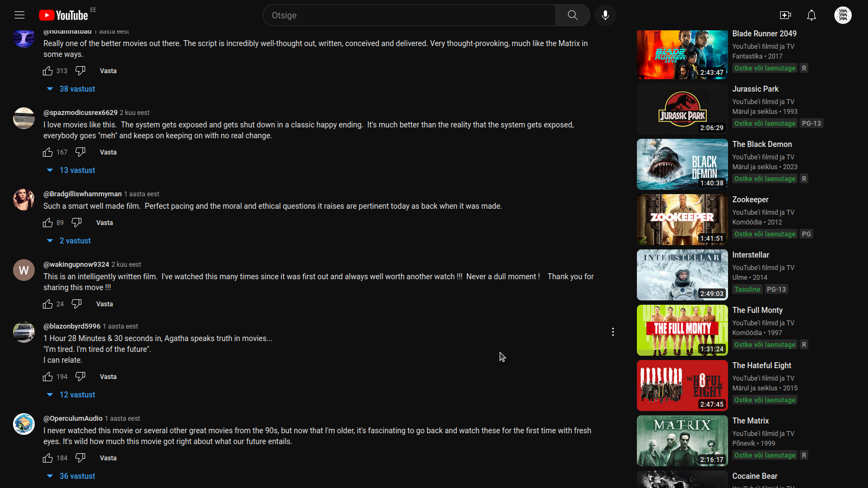Click the Tasuline badge under Interstellar
The image size is (868, 488).
(748, 290)
